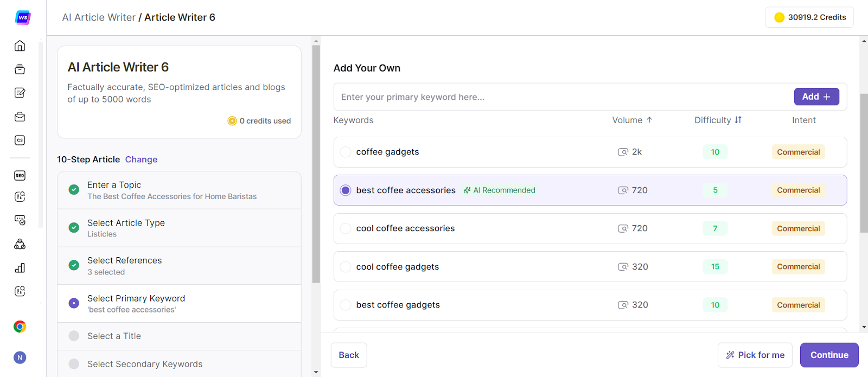
Task: Click the CS icon in sidebar
Action: tap(20, 140)
